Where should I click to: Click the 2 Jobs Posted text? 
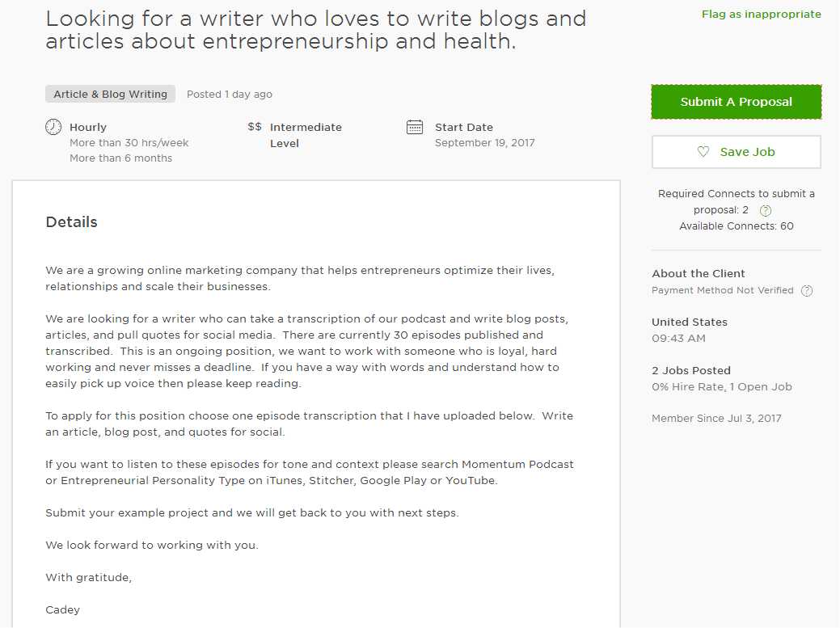point(691,371)
